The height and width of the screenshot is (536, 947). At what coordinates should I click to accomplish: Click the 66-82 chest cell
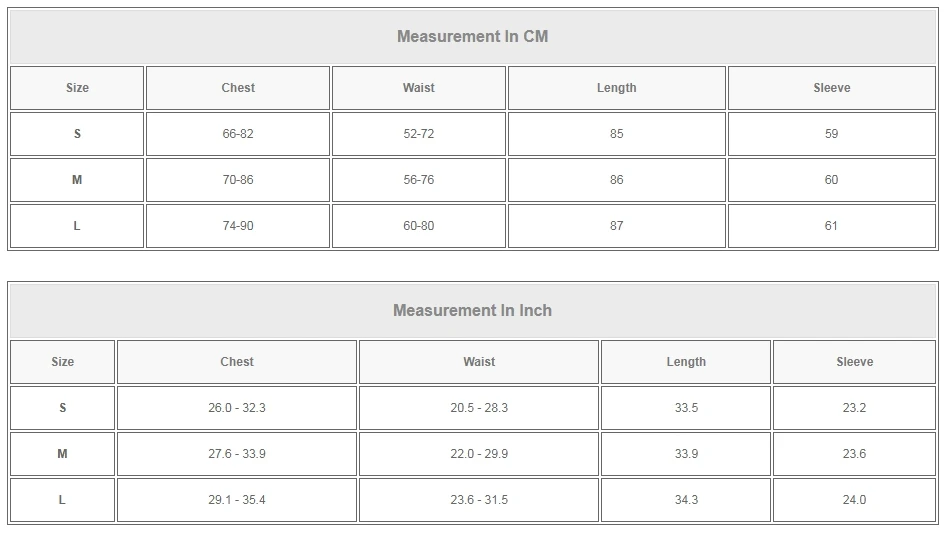(238, 134)
